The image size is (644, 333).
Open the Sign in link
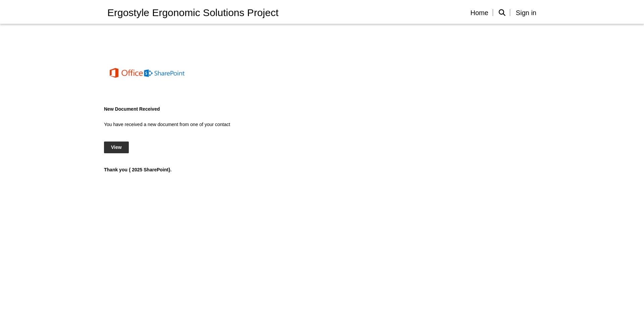click(526, 13)
